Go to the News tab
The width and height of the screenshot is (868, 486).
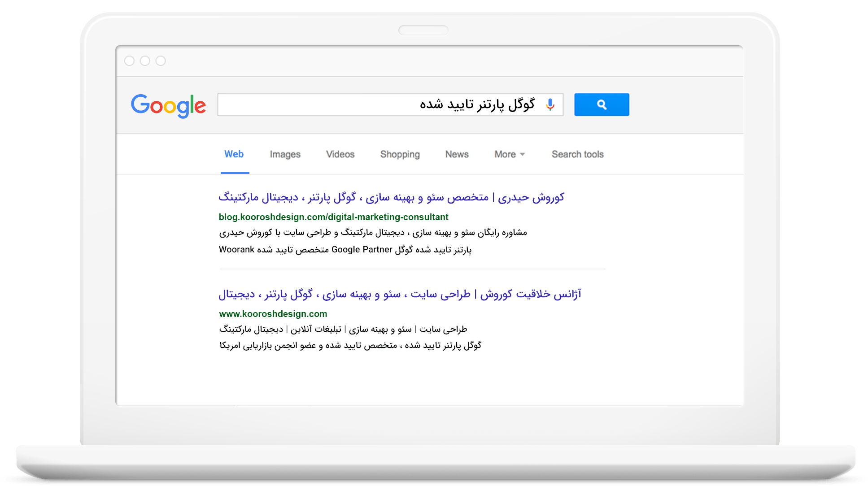pyautogui.click(x=457, y=154)
